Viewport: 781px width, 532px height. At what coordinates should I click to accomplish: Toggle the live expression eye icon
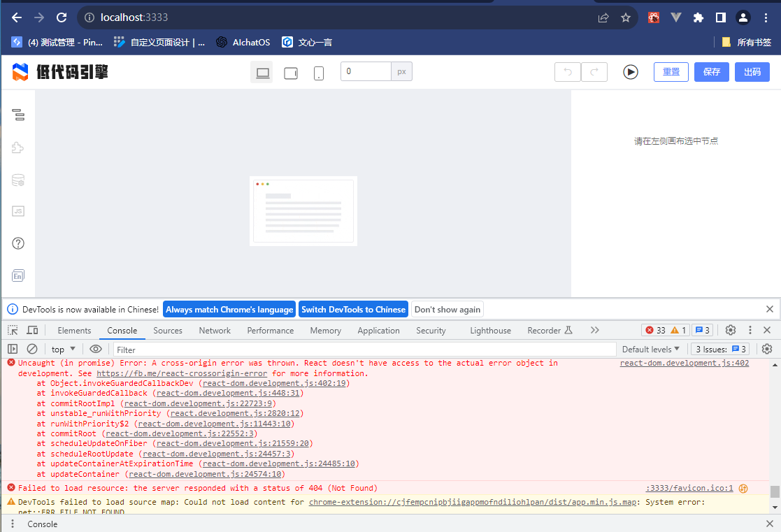(96, 349)
